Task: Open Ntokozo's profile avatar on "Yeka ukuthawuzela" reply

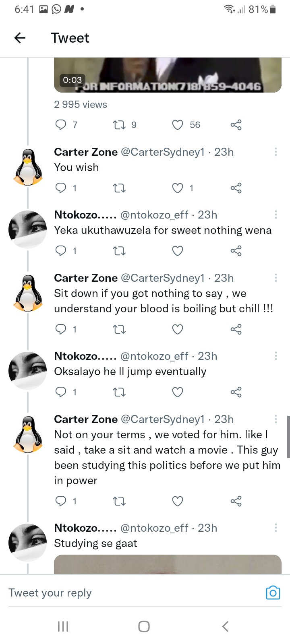Action: tap(28, 229)
